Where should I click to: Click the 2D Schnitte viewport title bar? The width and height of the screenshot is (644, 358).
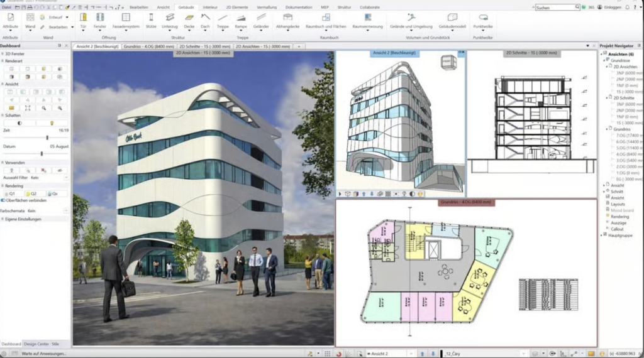tap(531, 53)
